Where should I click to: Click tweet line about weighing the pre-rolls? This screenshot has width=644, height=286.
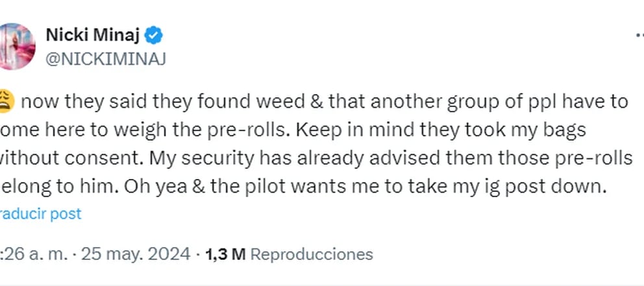point(293,130)
